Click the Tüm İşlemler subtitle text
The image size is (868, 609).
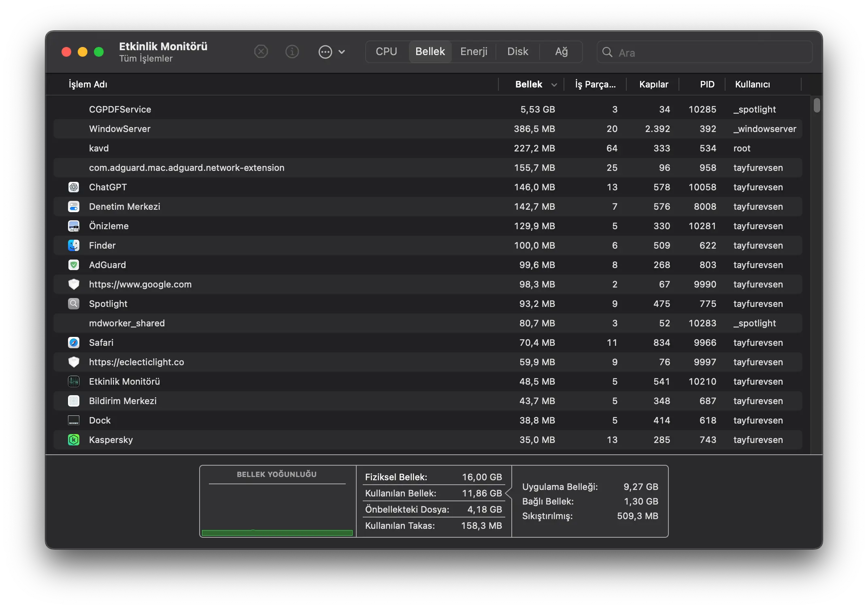[x=146, y=59]
